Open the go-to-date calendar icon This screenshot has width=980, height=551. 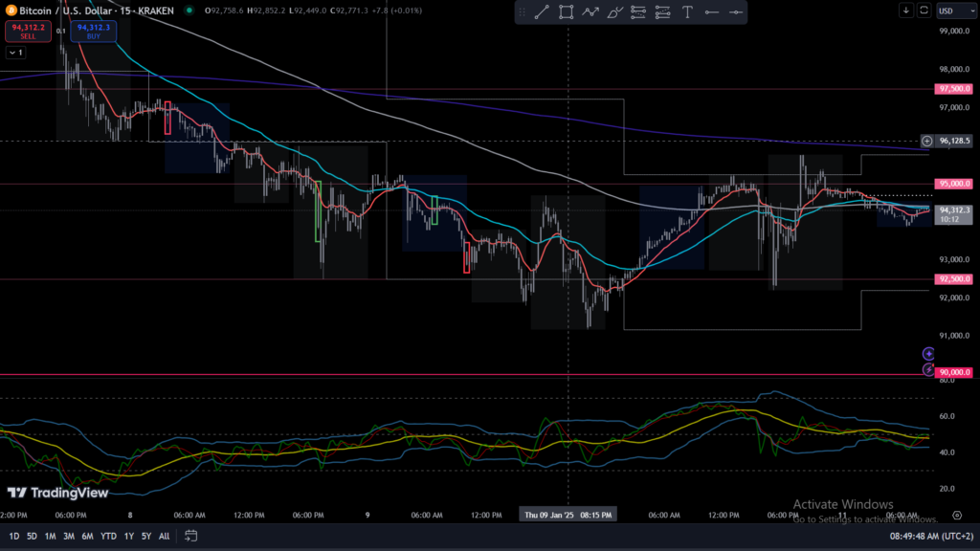pyautogui.click(x=191, y=536)
